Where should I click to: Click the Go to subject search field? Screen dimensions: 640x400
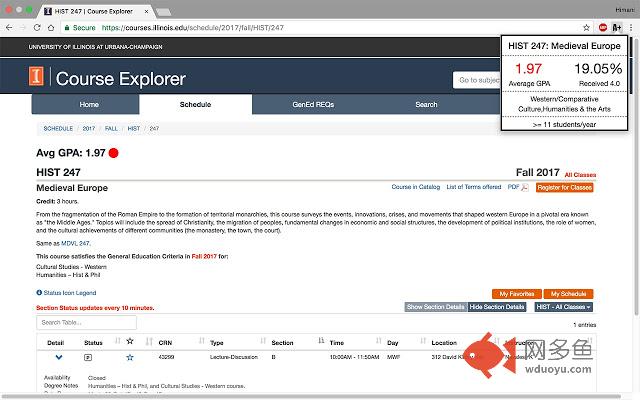[477, 80]
